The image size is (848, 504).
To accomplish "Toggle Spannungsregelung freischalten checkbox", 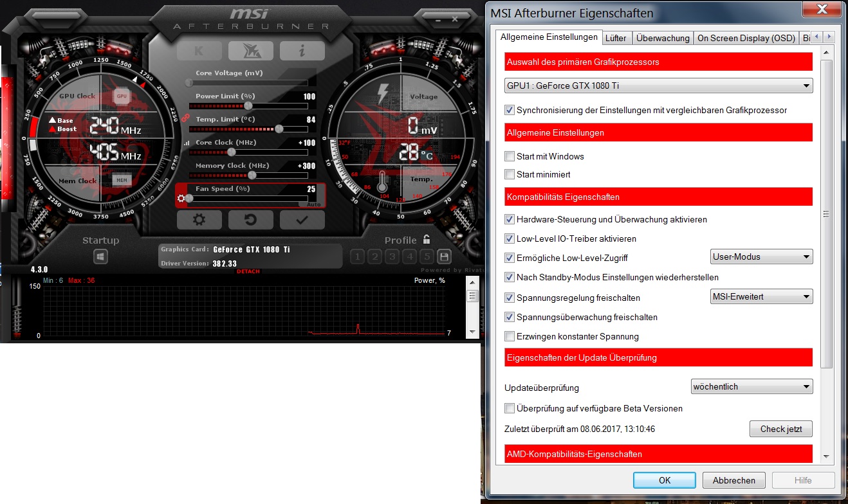I will (x=510, y=298).
